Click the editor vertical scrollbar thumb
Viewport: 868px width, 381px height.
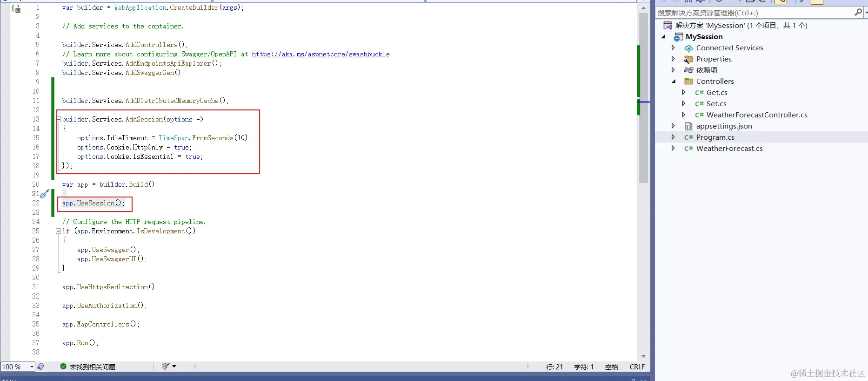pos(643,98)
